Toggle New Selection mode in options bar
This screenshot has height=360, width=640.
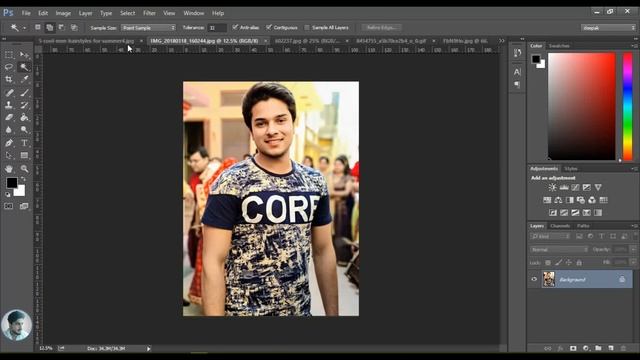[x=38, y=27]
